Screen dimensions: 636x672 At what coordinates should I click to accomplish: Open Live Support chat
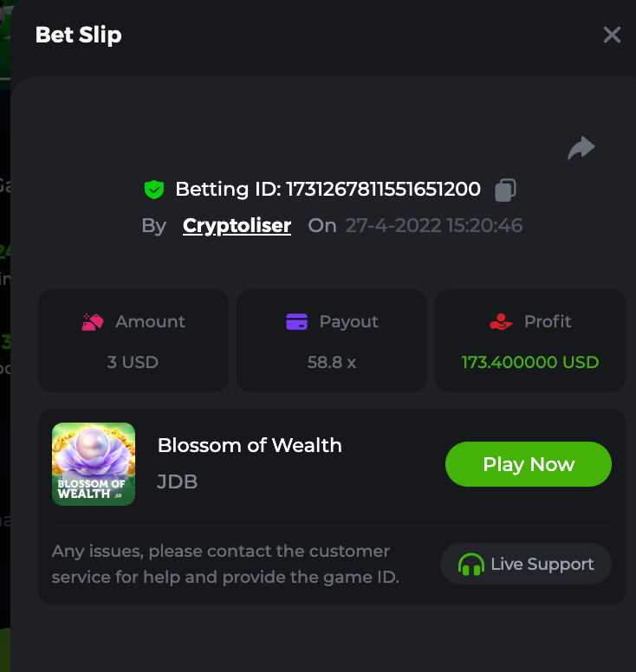[x=526, y=565]
